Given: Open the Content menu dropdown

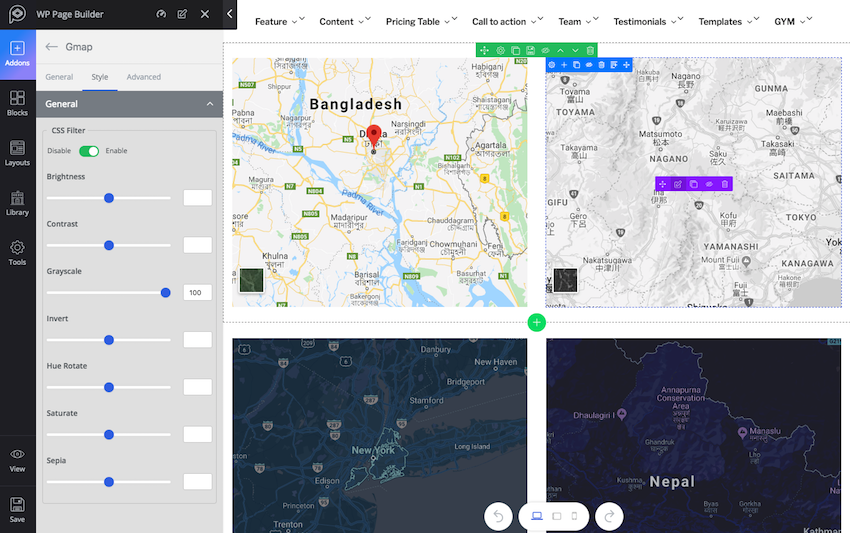Looking at the screenshot, I should (x=345, y=22).
